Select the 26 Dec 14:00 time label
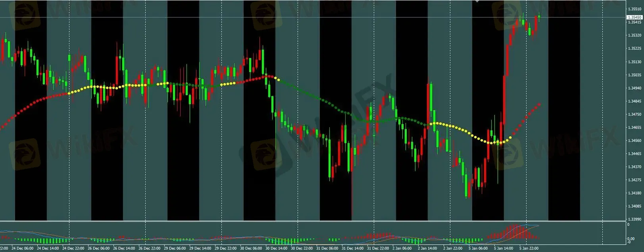Viewport: 644px width, 252px height. click(x=124, y=248)
